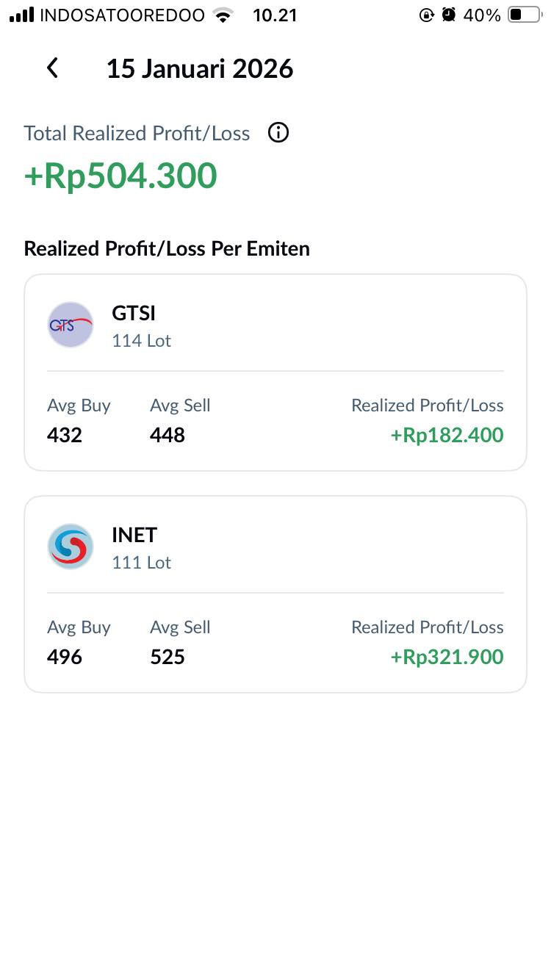Image resolution: width=551 pixels, height=980 pixels.
Task: Tap the cellular signal strength icon
Action: [x=22, y=15]
